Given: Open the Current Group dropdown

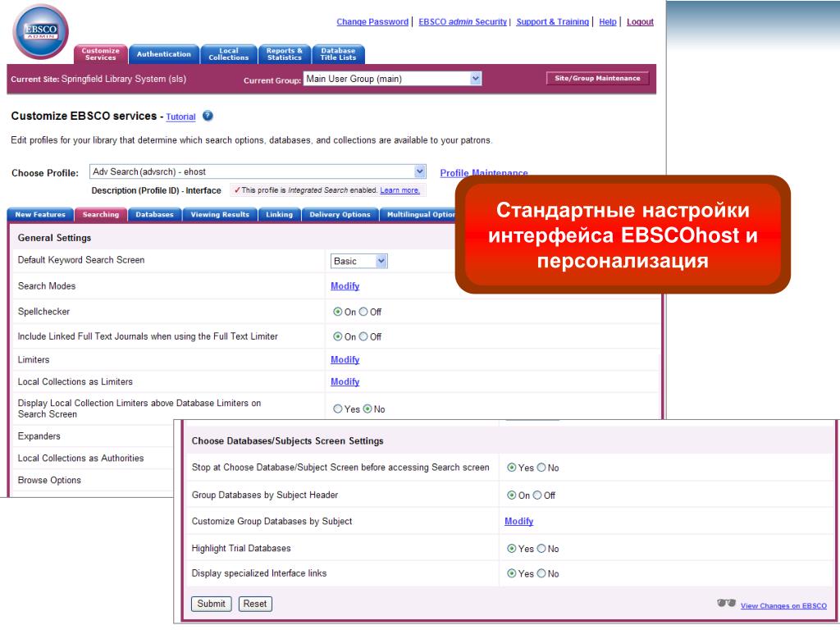Looking at the screenshot, I should tap(392, 79).
